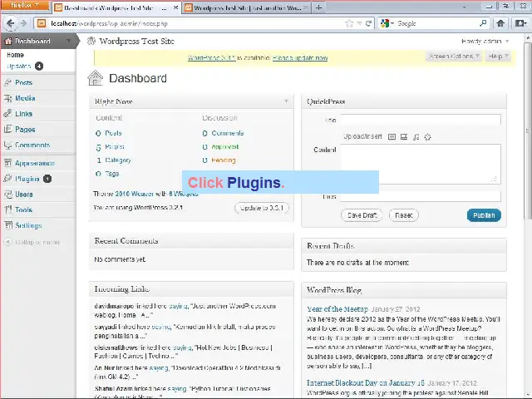Click the Year of the Meetup link
532x399 pixels.
[337, 308]
